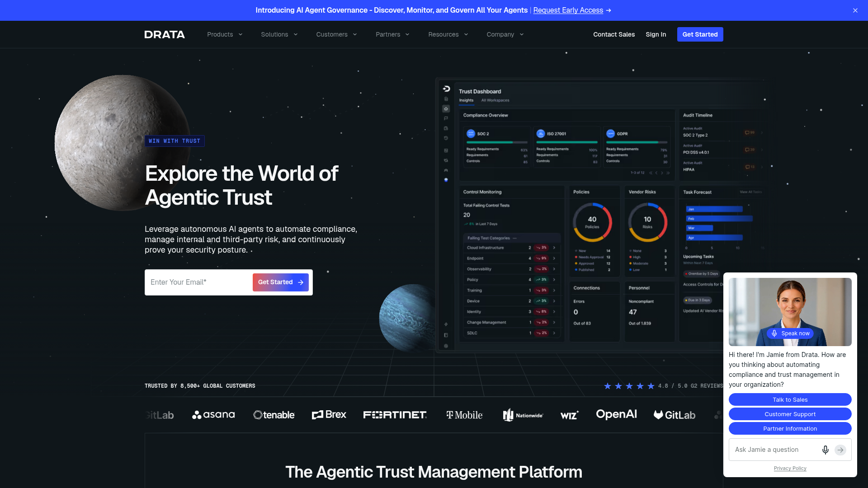
Task: Expand the Partners menu
Action: (392, 34)
